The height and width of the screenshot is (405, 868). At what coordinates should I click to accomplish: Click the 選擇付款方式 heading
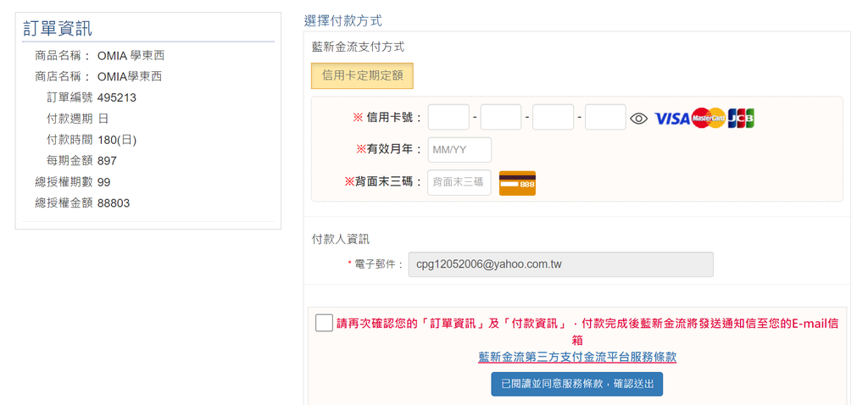point(342,21)
